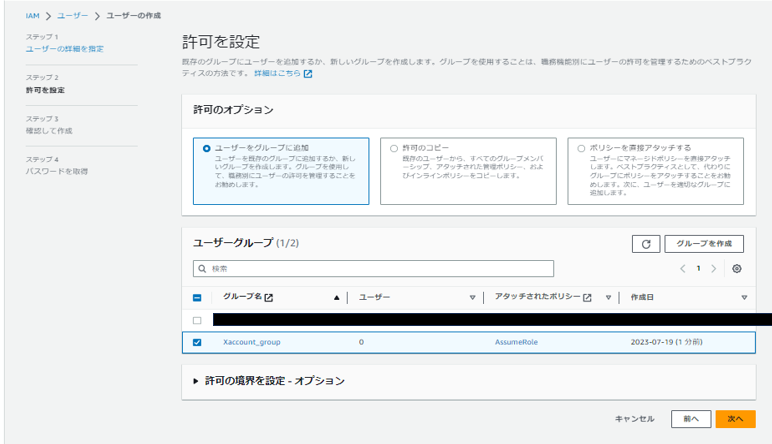Toggle select-all checkbox in table header
Viewport: 772px width, 444px height.
[x=197, y=297]
